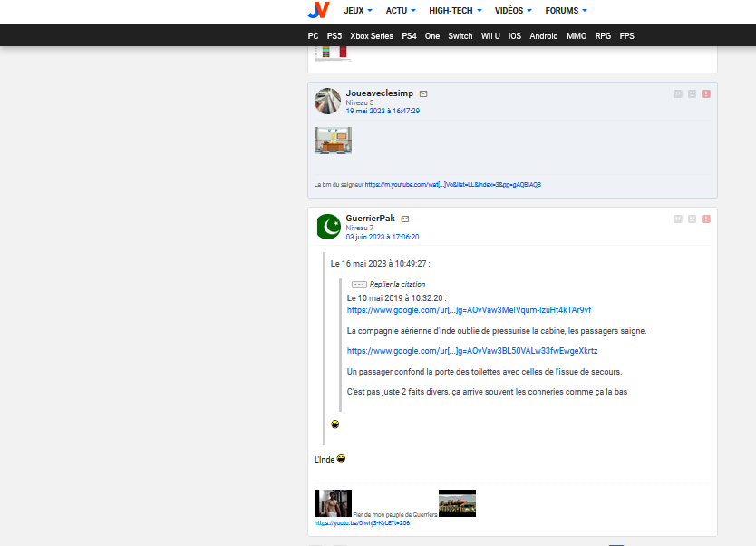This screenshot has height=546, width=756.
Task: Click the username Joueaveclesimp
Action: 380,93
